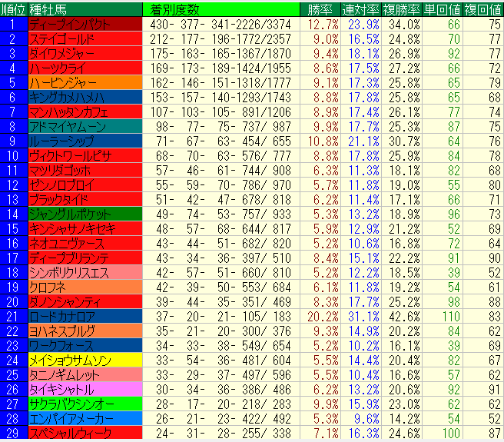This screenshot has width=504, height=442.
Task: Select the sire キンシャサノキセキ
Action: tap(85, 229)
